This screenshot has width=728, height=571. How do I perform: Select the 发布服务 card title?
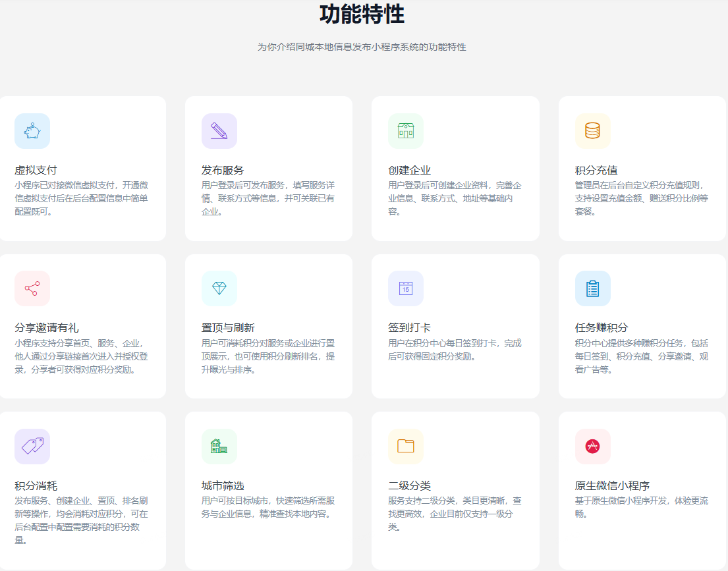click(223, 171)
